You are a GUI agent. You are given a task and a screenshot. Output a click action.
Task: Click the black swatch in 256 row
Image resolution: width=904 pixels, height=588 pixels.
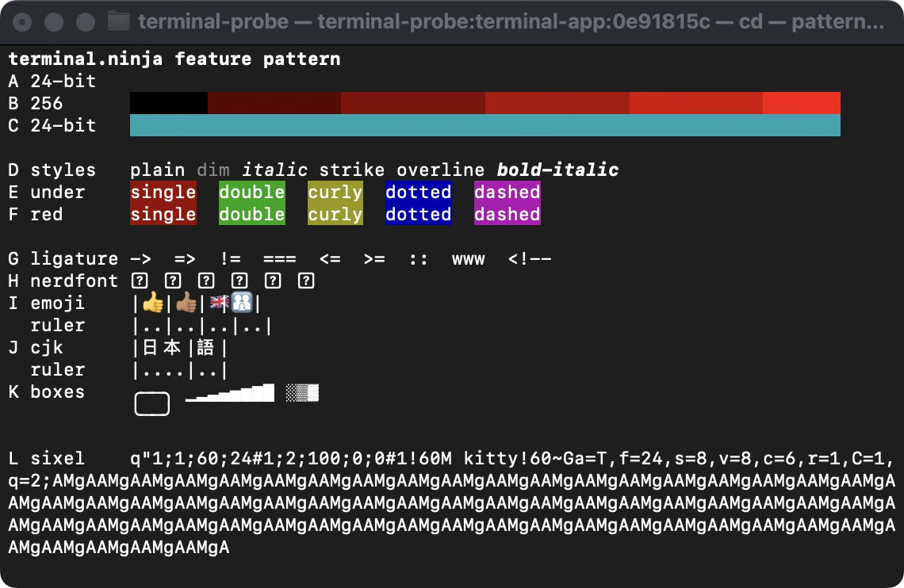click(168, 103)
